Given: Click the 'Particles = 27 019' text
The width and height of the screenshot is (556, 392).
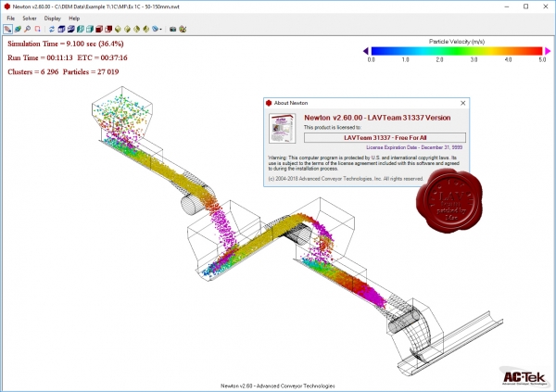Looking at the screenshot, I should pyautogui.click(x=91, y=71).
